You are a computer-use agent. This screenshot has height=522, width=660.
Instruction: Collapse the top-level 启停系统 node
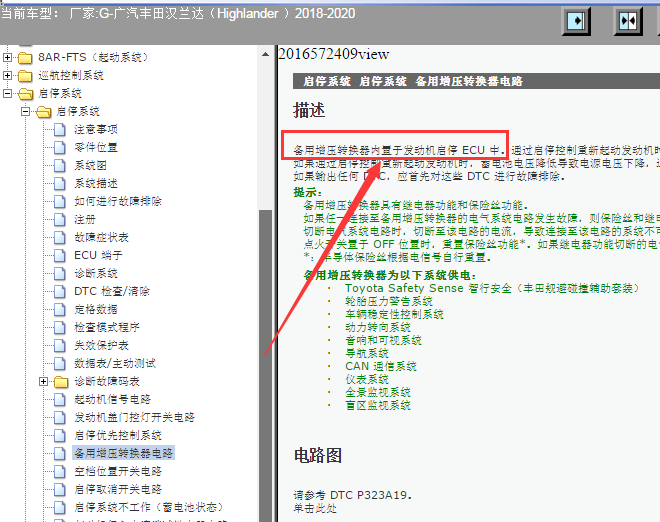pos(7,93)
